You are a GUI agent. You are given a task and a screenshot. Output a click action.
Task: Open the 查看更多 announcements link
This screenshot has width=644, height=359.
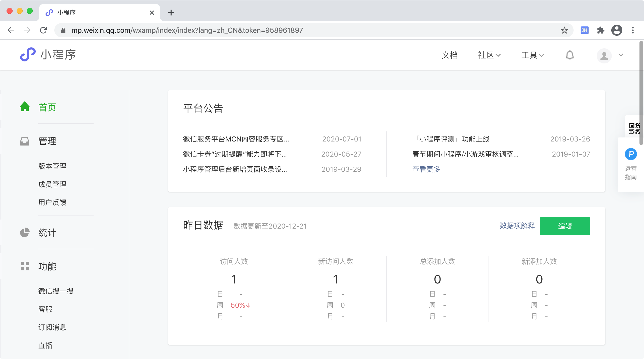pos(426,169)
